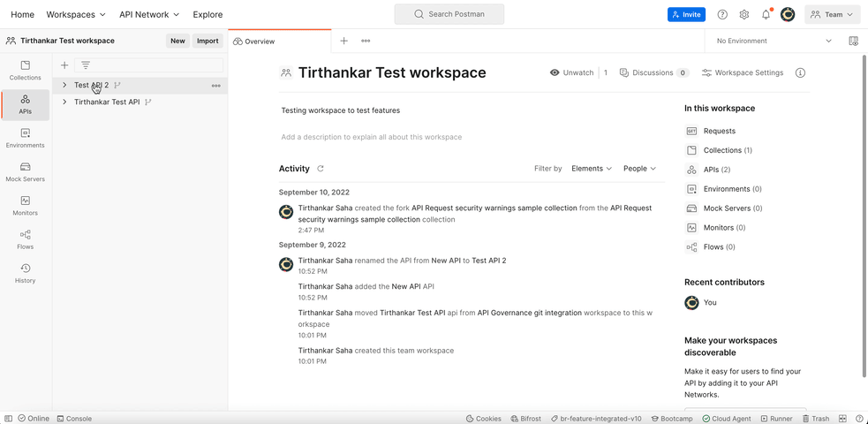Open the Settings gear icon

[x=744, y=15]
